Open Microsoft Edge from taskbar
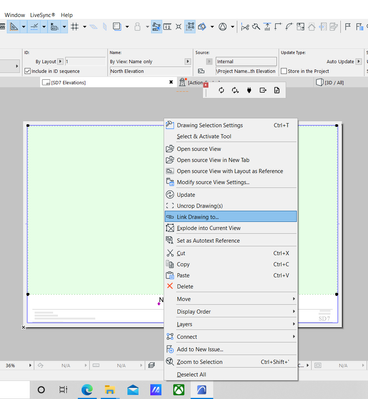Image resolution: width=368 pixels, height=399 pixels. coord(87,389)
